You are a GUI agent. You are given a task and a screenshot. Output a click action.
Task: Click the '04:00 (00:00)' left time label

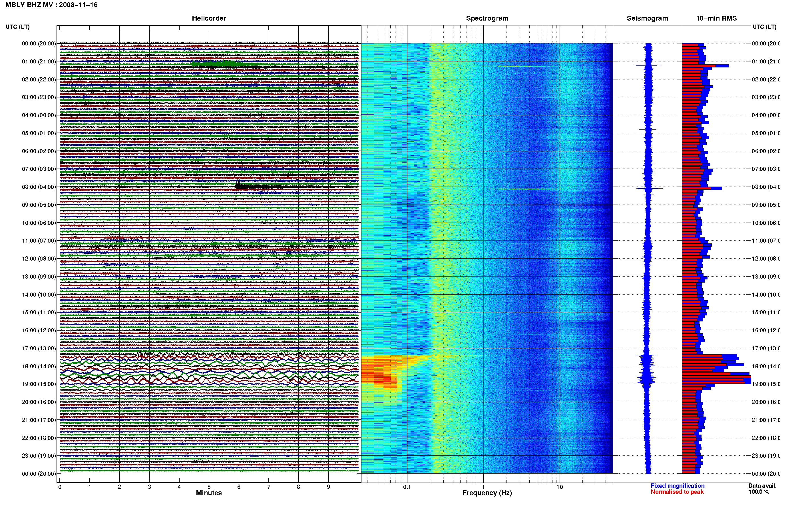click(x=39, y=115)
